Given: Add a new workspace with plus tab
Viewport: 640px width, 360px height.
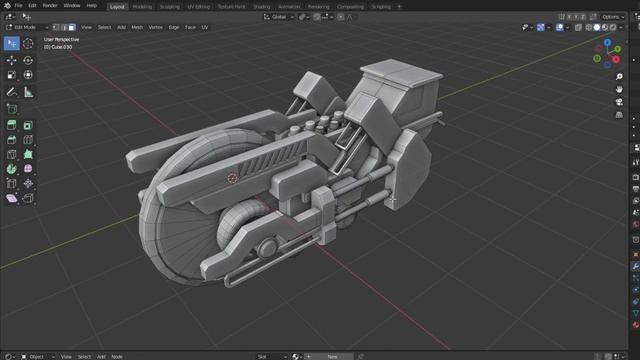Looking at the screenshot, I should pos(399,7).
